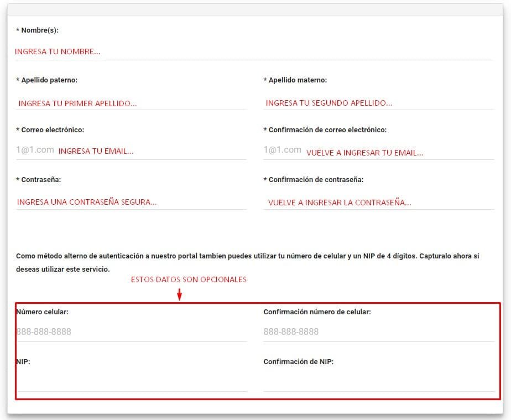This screenshot has width=511, height=420.
Task: Focus Confirmación número de celular field
Action: [x=379, y=333]
